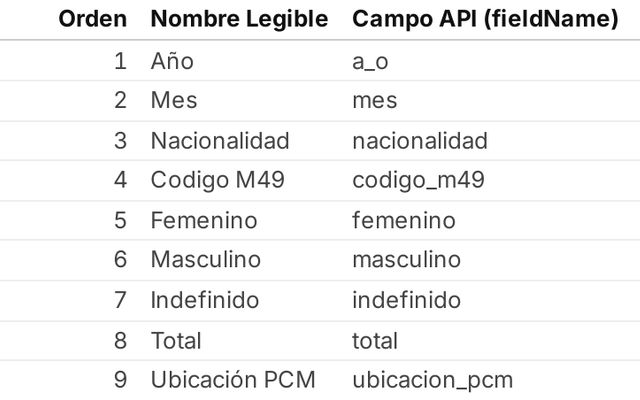This screenshot has height=400, width=640.
Task: Click the Ubicación PCM cell
Action: point(232,380)
